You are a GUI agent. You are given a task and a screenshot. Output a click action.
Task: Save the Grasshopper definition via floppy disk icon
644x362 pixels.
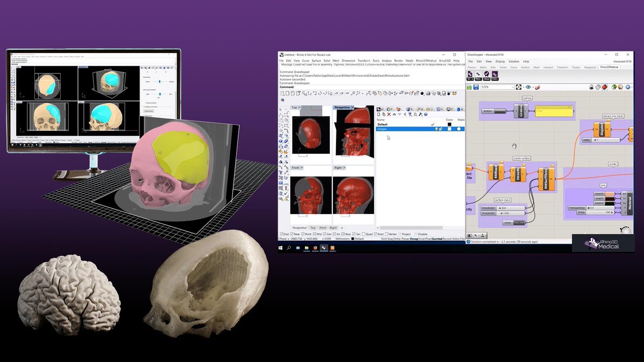coord(475,87)
